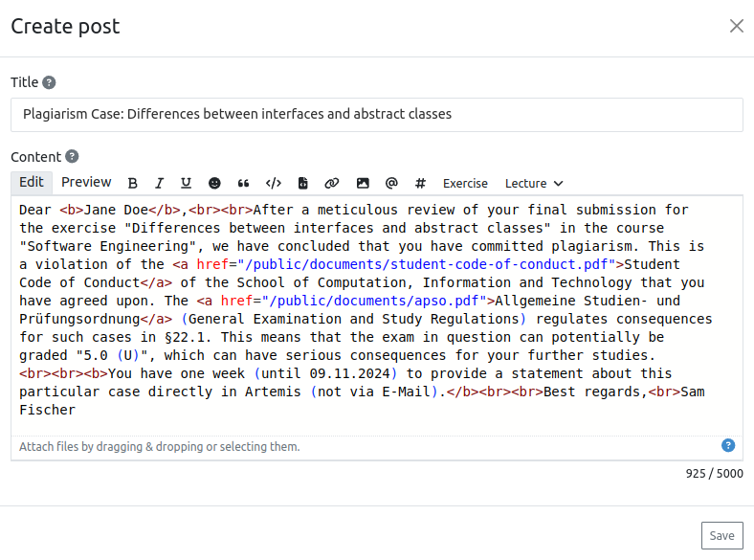Viewport: 754px width, 560px height.
Task: Mention a user with the @ icon
Action: 391,184
